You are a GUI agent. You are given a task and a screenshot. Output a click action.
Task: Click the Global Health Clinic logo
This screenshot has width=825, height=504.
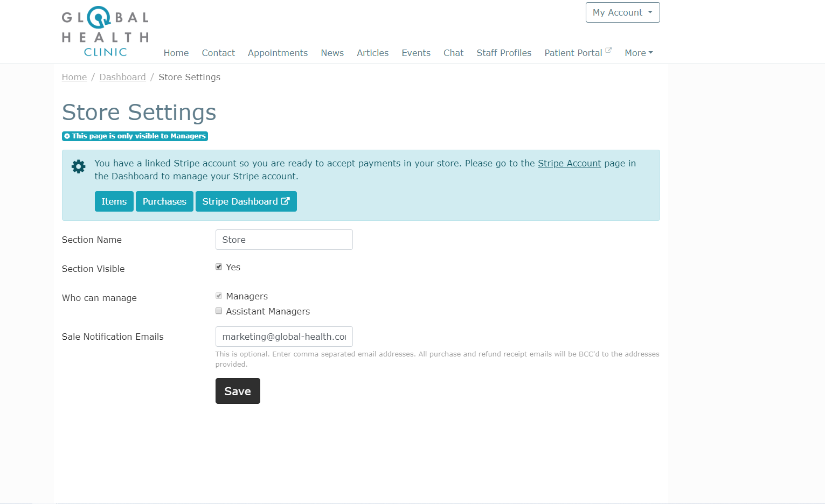pyautogui.click(x=105, y=32)
